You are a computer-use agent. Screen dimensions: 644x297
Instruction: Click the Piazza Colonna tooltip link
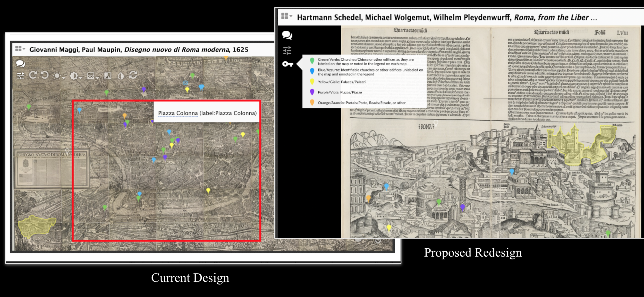[x=178, y=113]
